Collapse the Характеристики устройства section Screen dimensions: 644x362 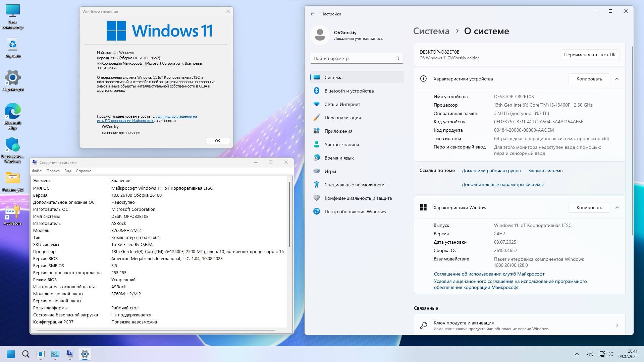[617, 79]
